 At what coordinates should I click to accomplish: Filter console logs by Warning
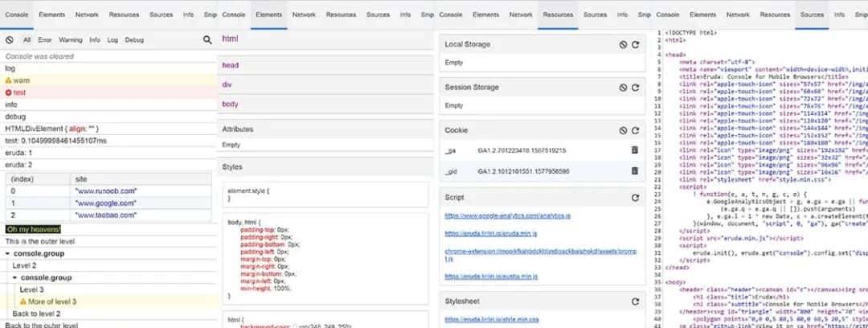[x=71, y=39]
